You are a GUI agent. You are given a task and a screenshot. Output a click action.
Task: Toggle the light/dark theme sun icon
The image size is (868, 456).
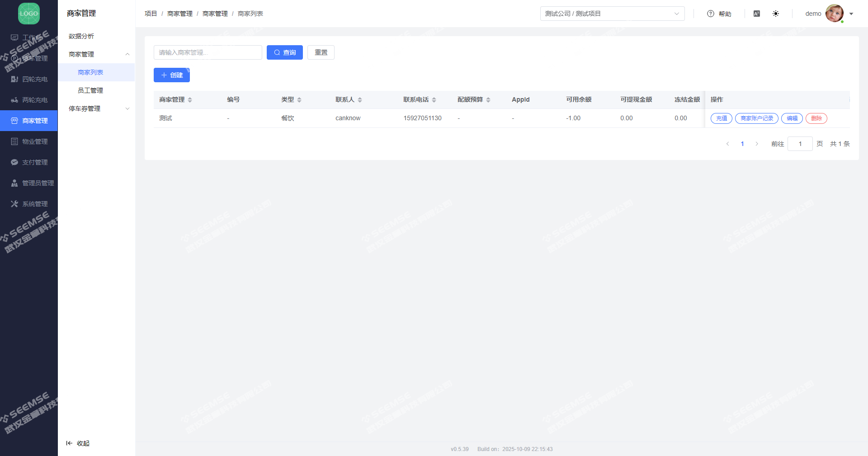point(776,14)
